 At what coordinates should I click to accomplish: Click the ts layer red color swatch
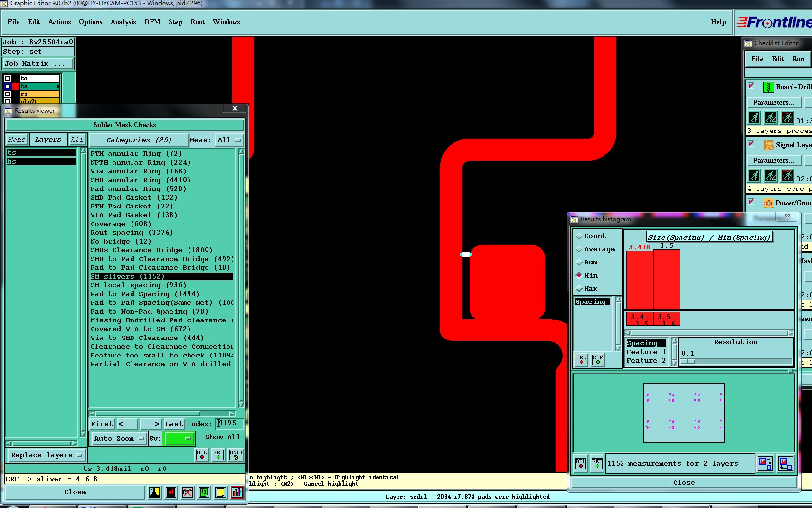(x=16, y=86)
